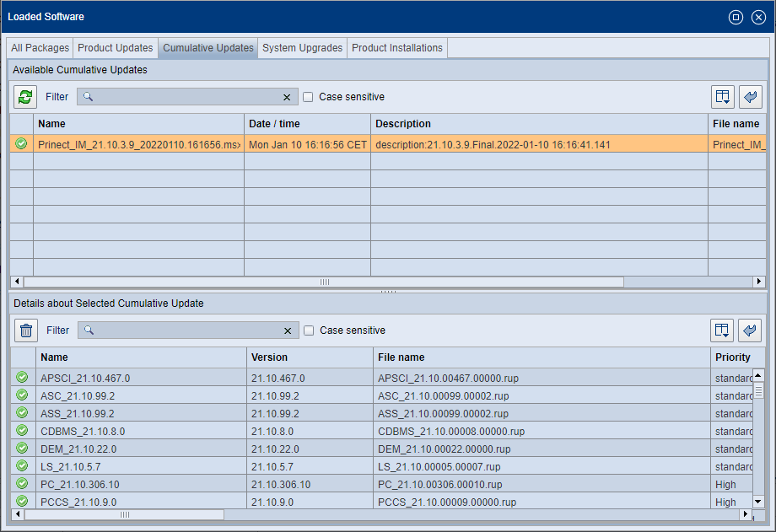The height and width of the screenshot is (532, 776).
Task: Click the back arrow icon in details toolbar
Action: coord(749,330)
